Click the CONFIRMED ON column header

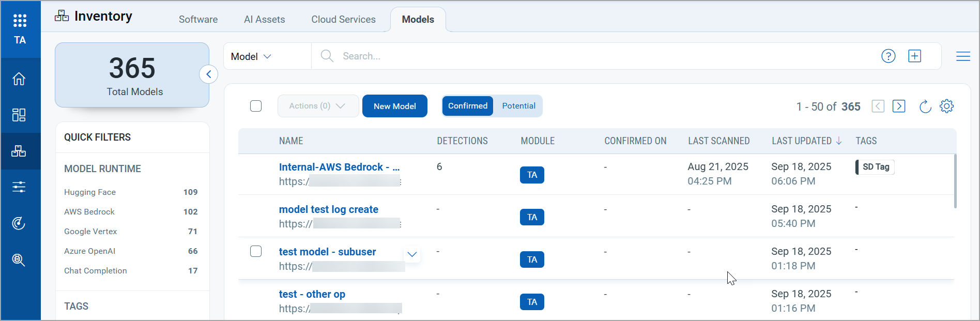coord(635,141)
